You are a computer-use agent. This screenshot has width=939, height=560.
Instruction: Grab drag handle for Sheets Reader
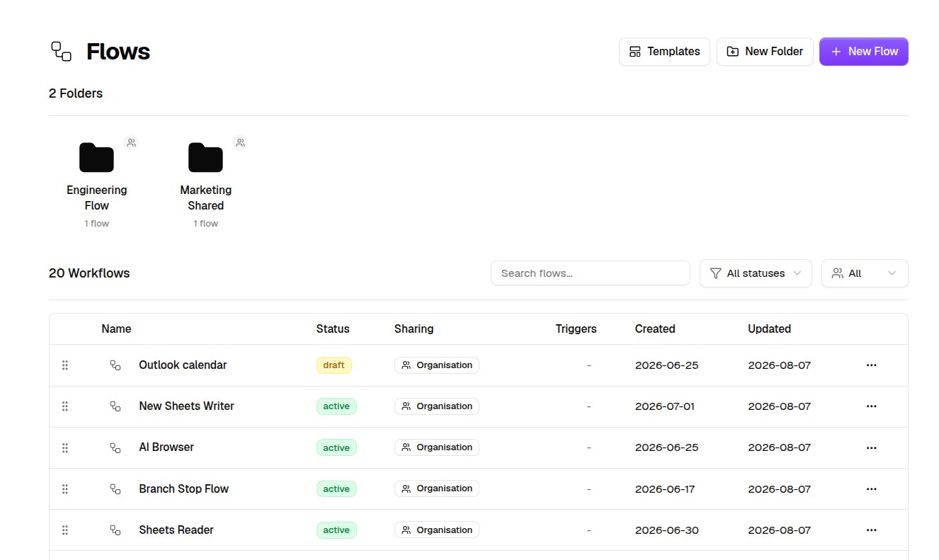[x=65, y=530]
